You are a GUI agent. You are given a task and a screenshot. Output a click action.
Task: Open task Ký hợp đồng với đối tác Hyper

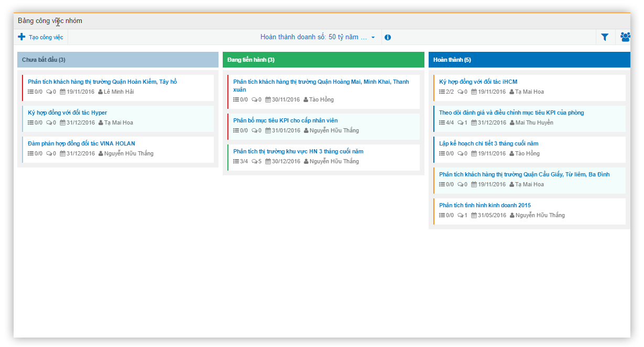coord(67,113)
